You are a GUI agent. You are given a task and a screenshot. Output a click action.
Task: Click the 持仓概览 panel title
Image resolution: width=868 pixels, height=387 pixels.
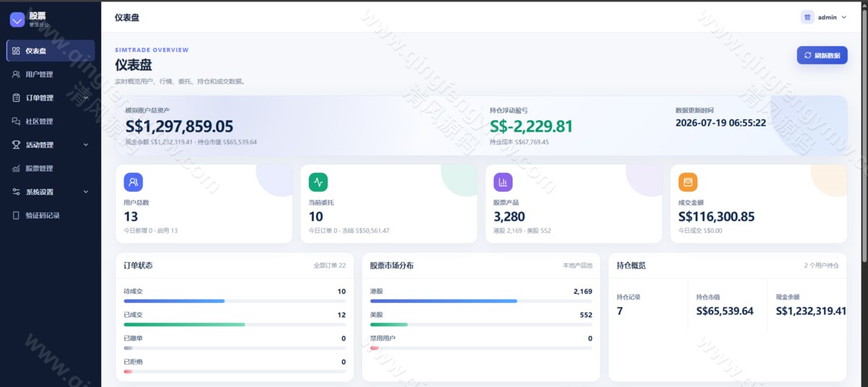(631, 265)
